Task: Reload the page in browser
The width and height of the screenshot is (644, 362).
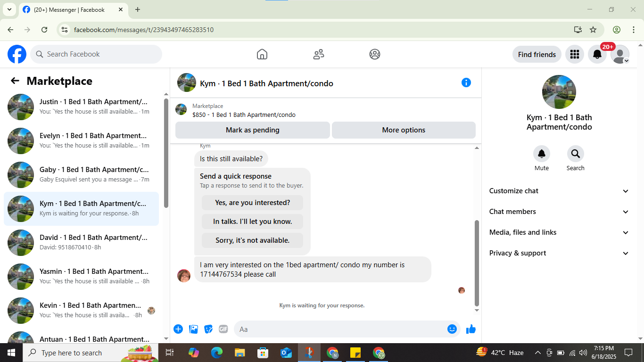Action: 44,30
